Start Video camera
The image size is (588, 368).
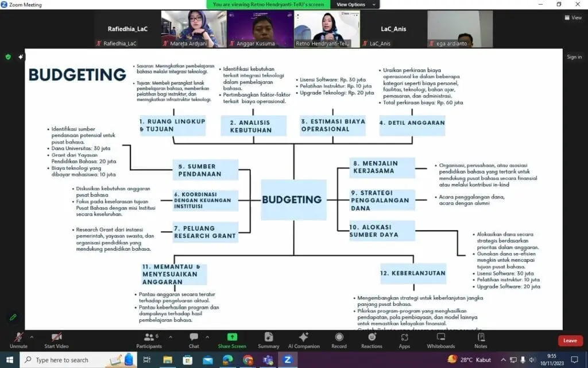point(56,339)
